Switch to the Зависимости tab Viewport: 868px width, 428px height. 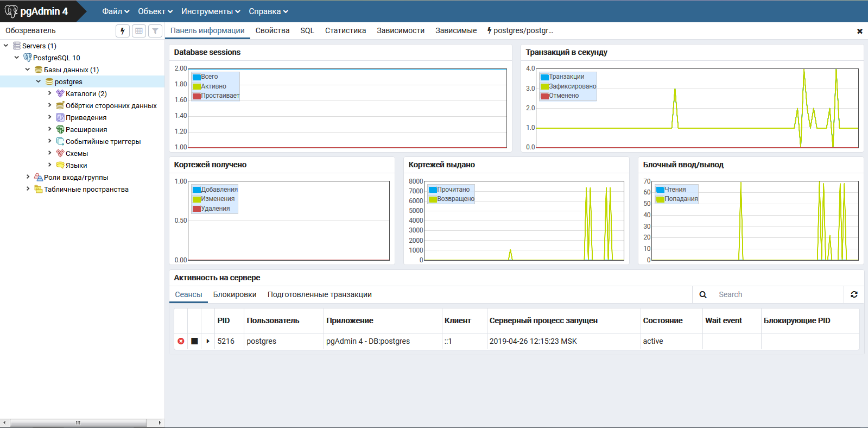click(x=401, y=31)
